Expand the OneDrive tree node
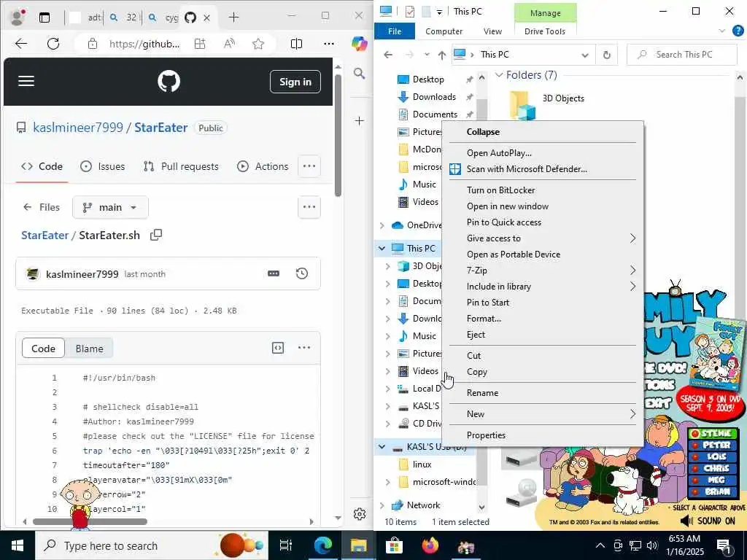The image size is (747, 560). coord(382,225)
